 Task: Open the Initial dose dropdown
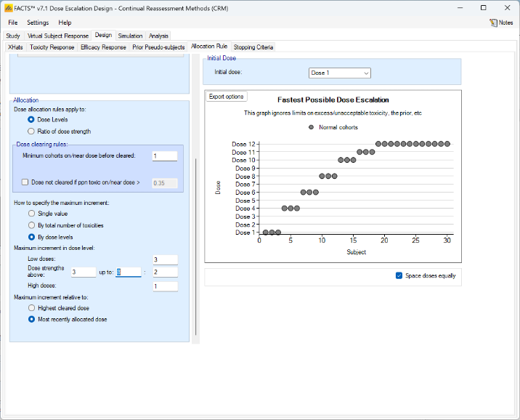click(340, 73)
